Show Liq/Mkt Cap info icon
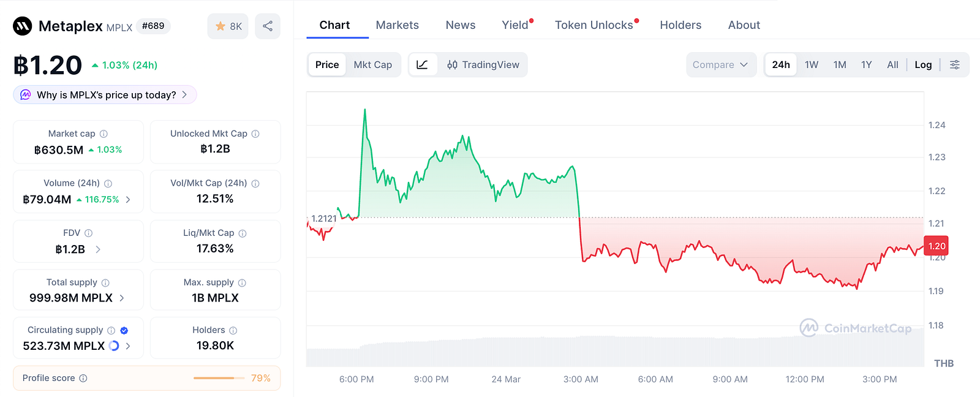Image resolution: width=980 pixels, height=397 pixels. [243, 233]
